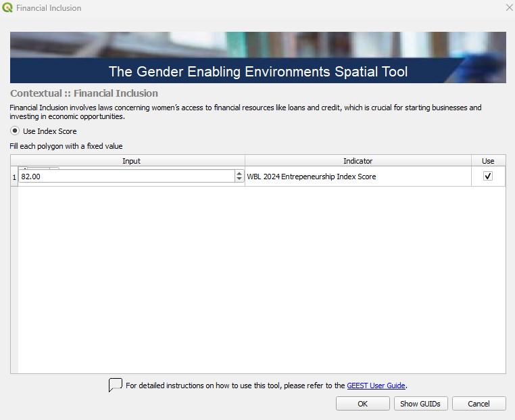515x420 pixels.
Task: Click the Show GUIDs button
Action: [420, 404]
